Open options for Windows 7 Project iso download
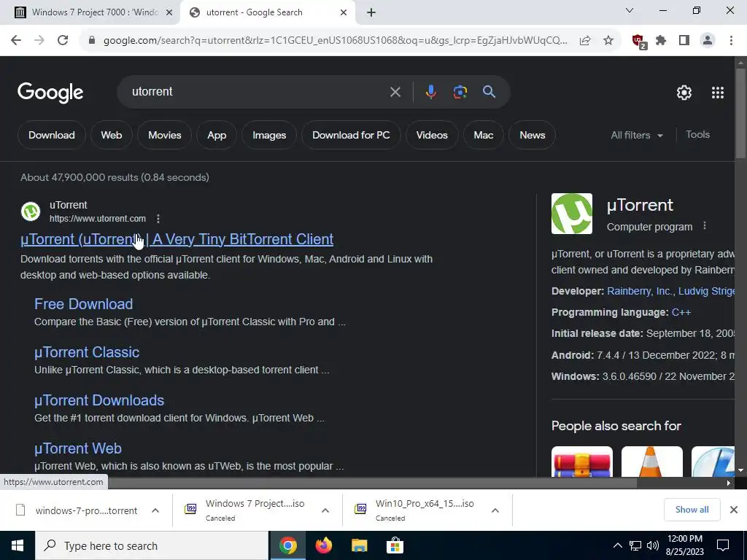This screenshot has width=747, height=560. (x=325, y=510)
